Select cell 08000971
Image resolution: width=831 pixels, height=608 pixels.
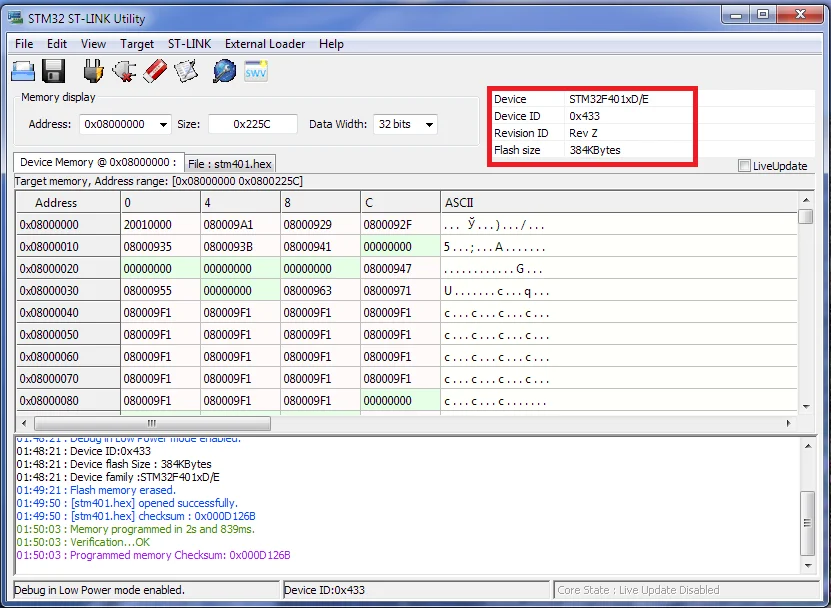pyautogui.click(x=400, y=291)
